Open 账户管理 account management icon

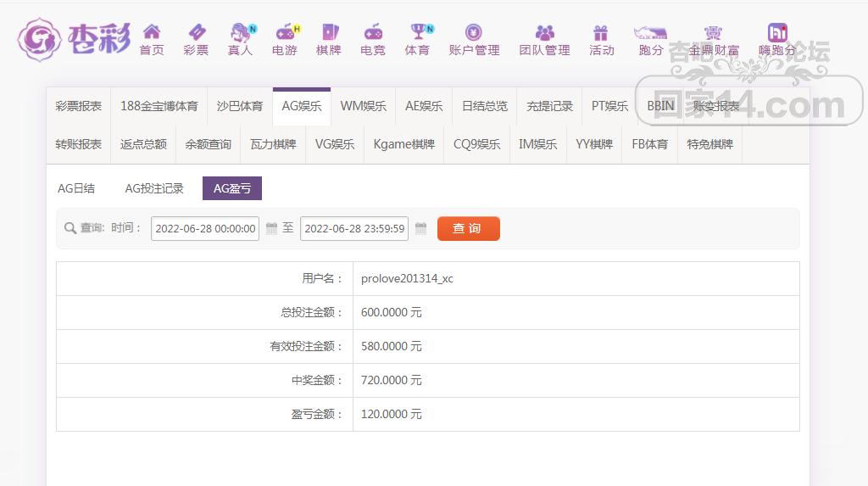(x=474, y=33)
